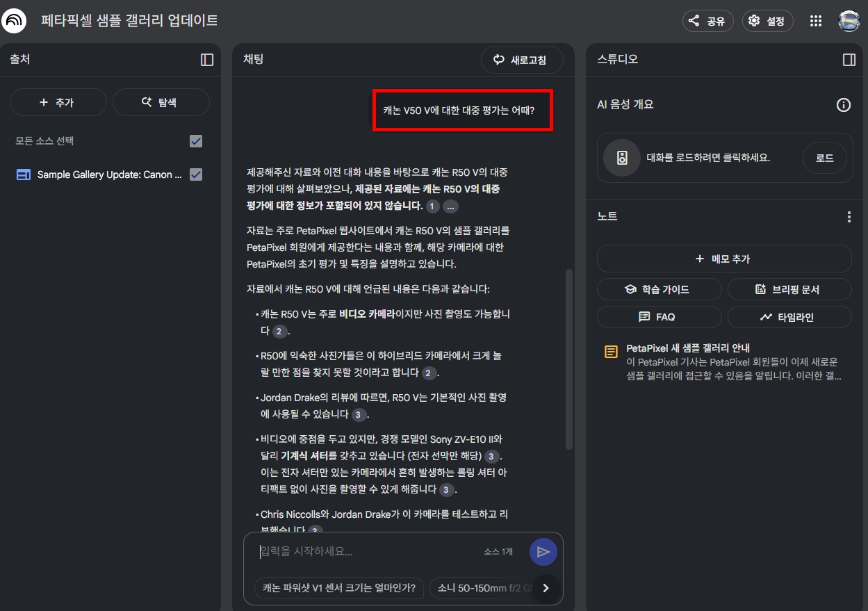Viewport: 868px width, 611px height.
Task: Click the 로드 load button
Action: [x=824, y=158]
